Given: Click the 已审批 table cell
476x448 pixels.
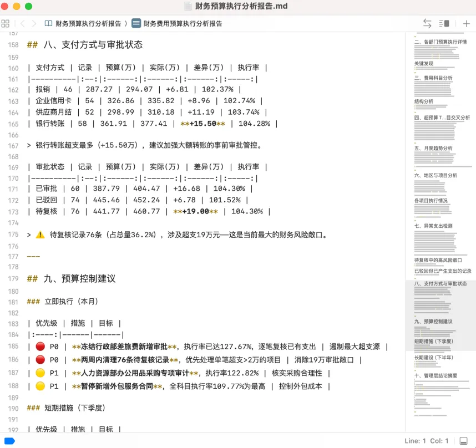Looking at the screenshot, I should (47, 189).
